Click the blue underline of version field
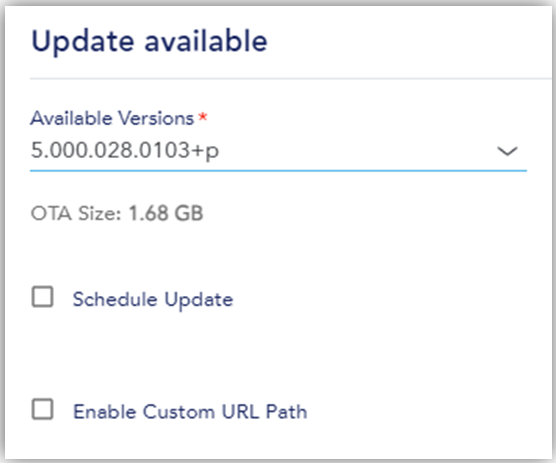556x463 pixels. (278, 171)
